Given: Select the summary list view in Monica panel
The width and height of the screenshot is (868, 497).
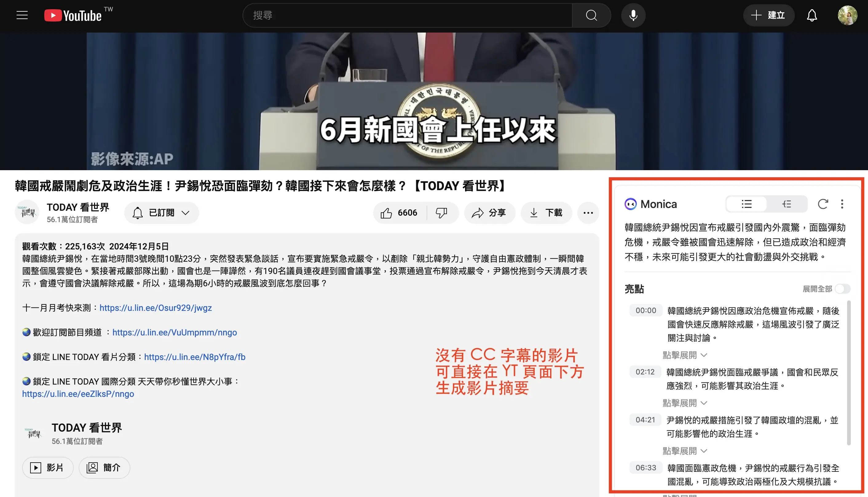Looking at the screenshot, I should (x=747, y=204).
